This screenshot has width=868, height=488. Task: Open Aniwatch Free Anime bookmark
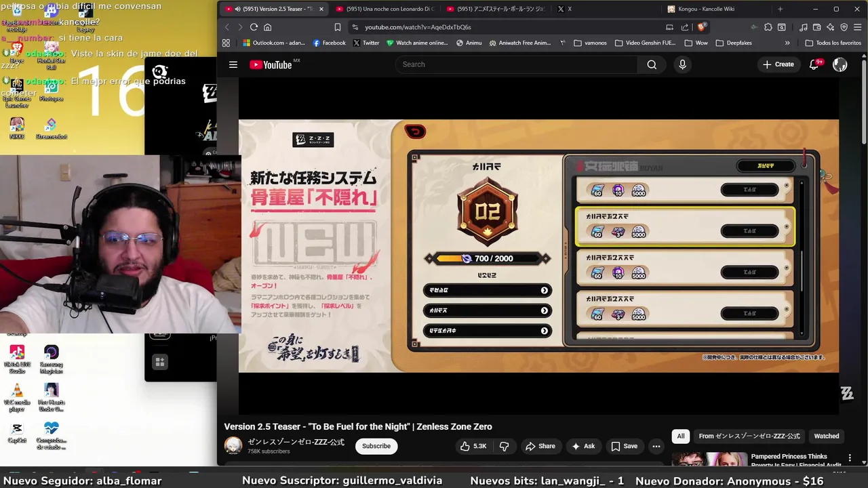point(520,43)
